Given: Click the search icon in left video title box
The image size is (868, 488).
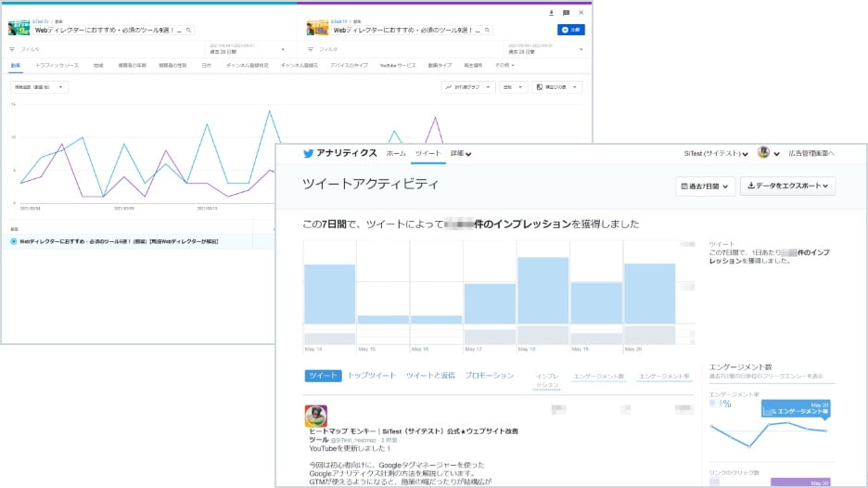Looking at the screenshot, I should (189, 30).
